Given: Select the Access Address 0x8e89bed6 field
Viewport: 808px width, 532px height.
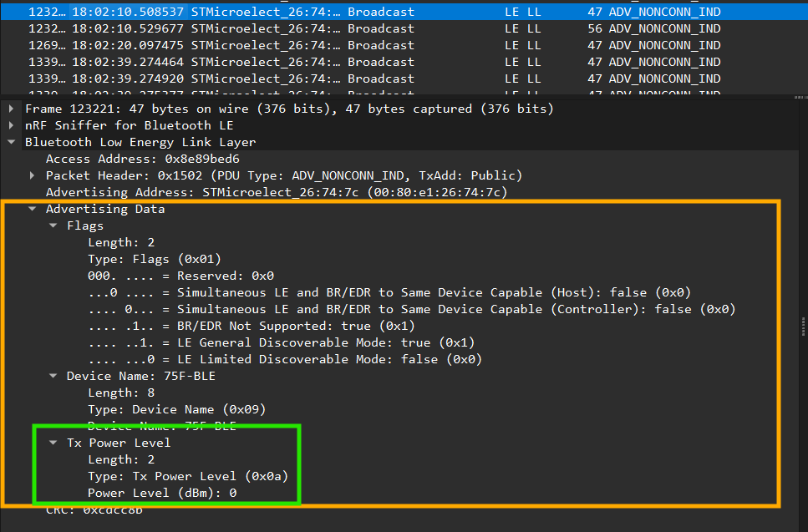Looking at the screenshot, I should [142, 159].
